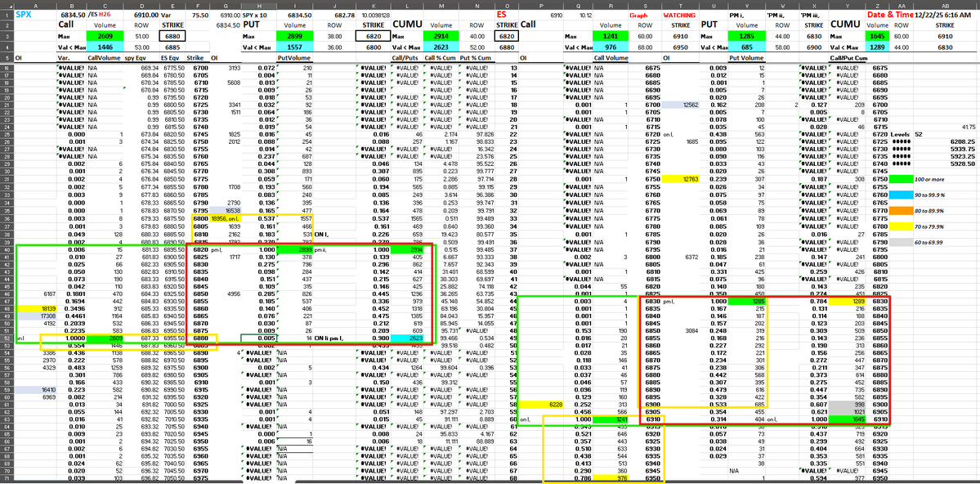Select the 'Var.' column heading cell
Screen dimensions: 980x484
coord(71,58)
